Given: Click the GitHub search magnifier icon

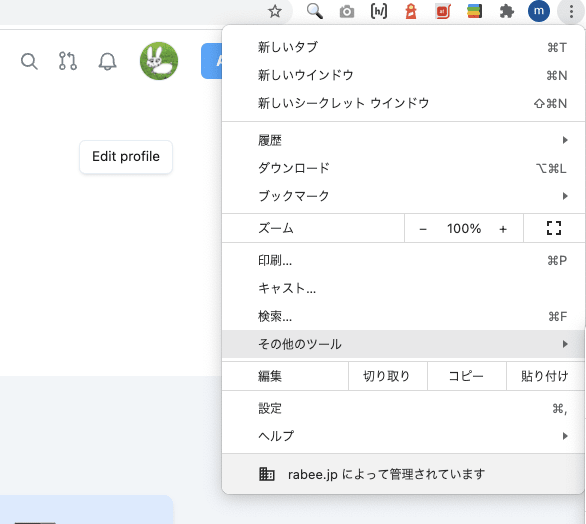Looking at the screenshot, I should 29,61.
